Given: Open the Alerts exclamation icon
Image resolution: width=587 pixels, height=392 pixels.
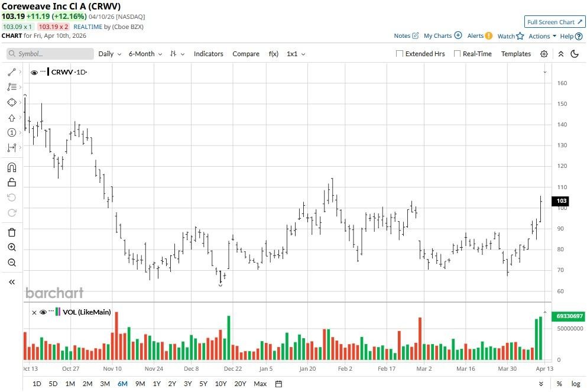Looking at the screenshot, I should tap(488, 36).
